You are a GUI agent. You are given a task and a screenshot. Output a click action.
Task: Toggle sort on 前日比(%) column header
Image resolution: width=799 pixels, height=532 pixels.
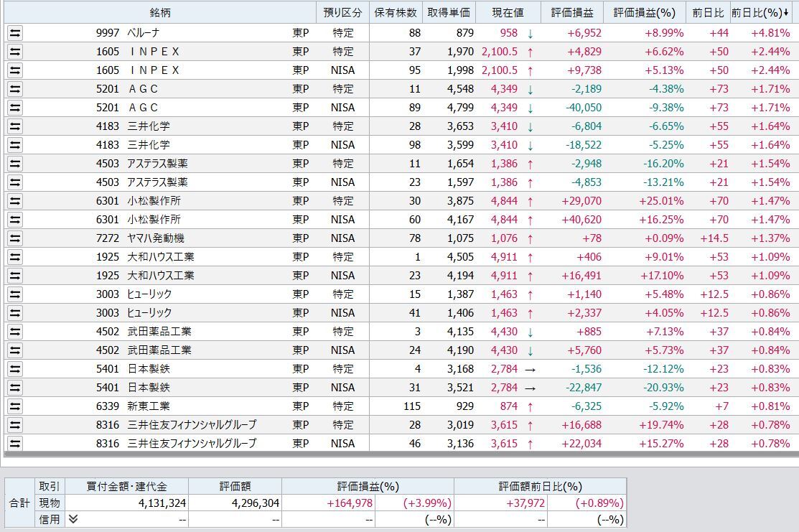tap(761, 13)
